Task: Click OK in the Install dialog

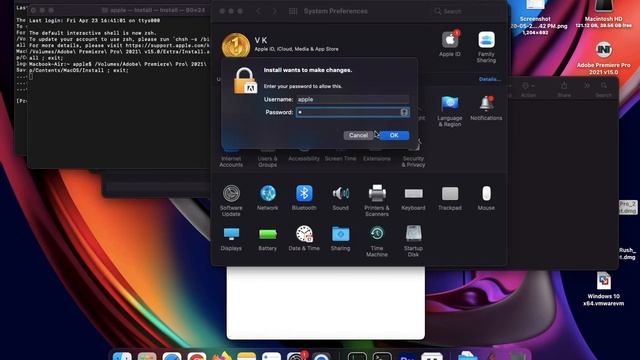Action: coord(394,136)
